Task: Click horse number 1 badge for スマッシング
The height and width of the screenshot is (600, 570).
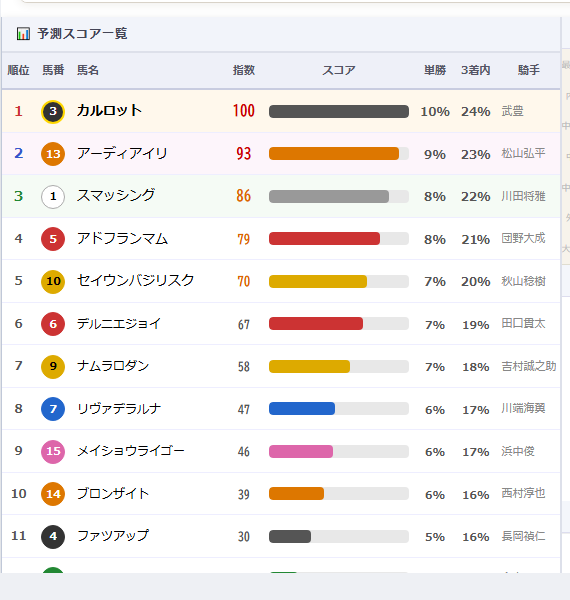Action: pos(53,197)
